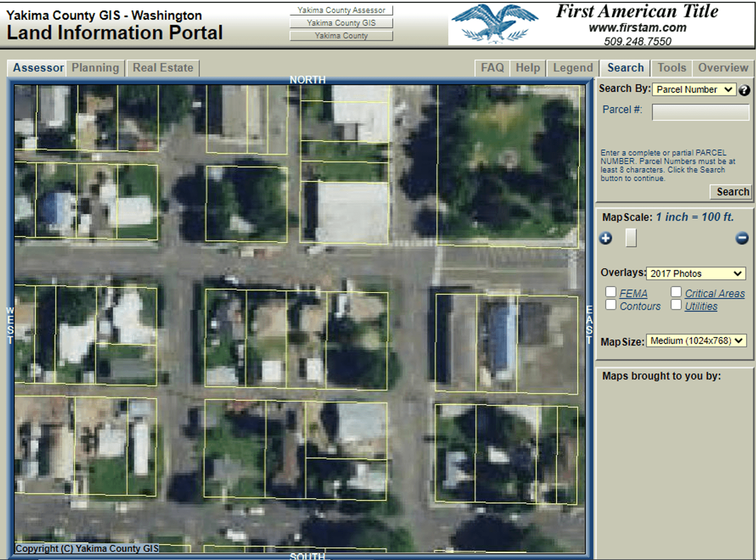The height and width of the screenshot is (560, 756).
Task: Open the Search By dropdown
Action: pos(694,89)
